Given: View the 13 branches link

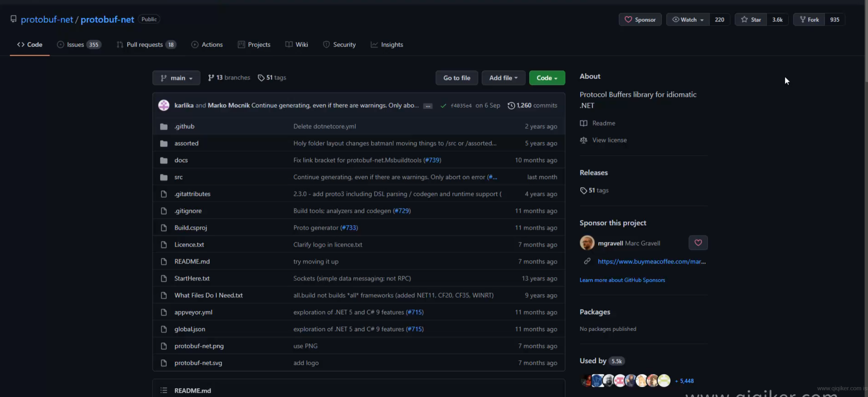Looking at the screenshot, I should pyautogui.click(x=229, y=78).
